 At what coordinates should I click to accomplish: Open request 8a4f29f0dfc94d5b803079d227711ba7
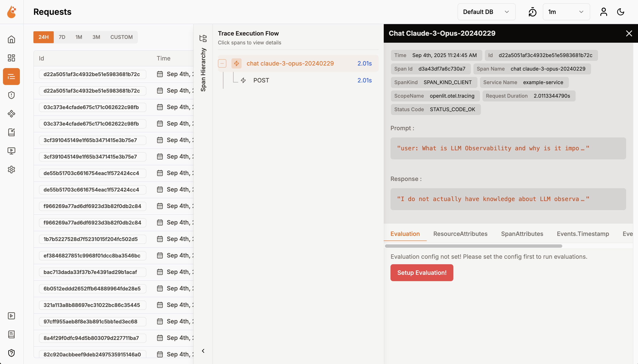tap(92, 338)
